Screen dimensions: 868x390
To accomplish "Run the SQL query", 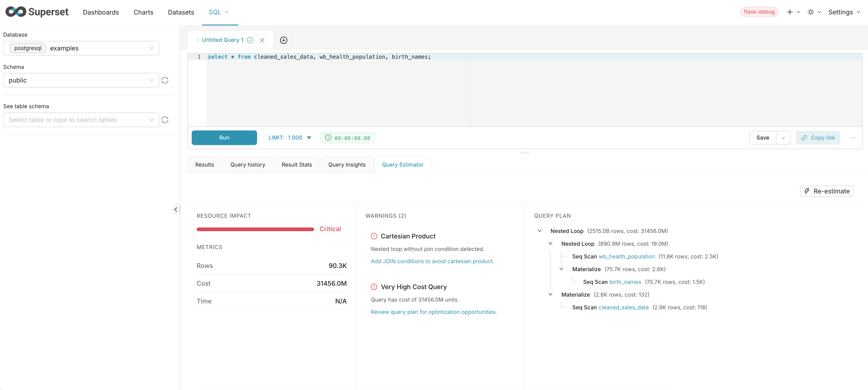I will [x=224, y=137].
